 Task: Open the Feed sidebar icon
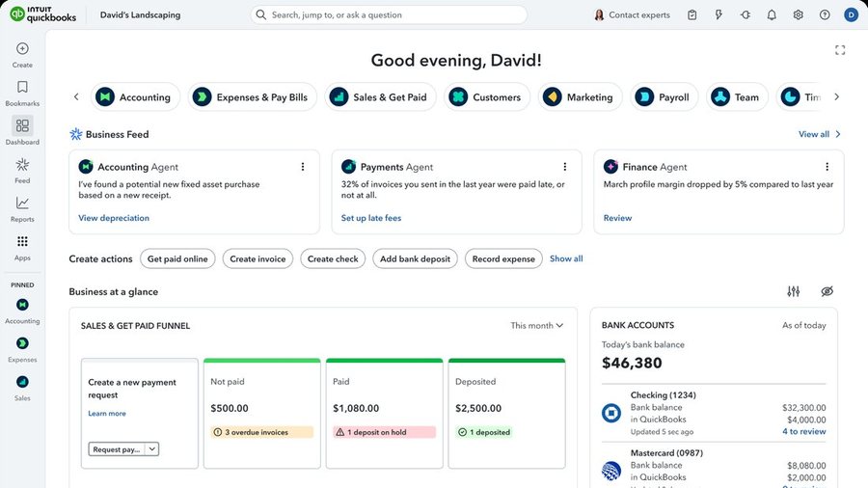22,164
